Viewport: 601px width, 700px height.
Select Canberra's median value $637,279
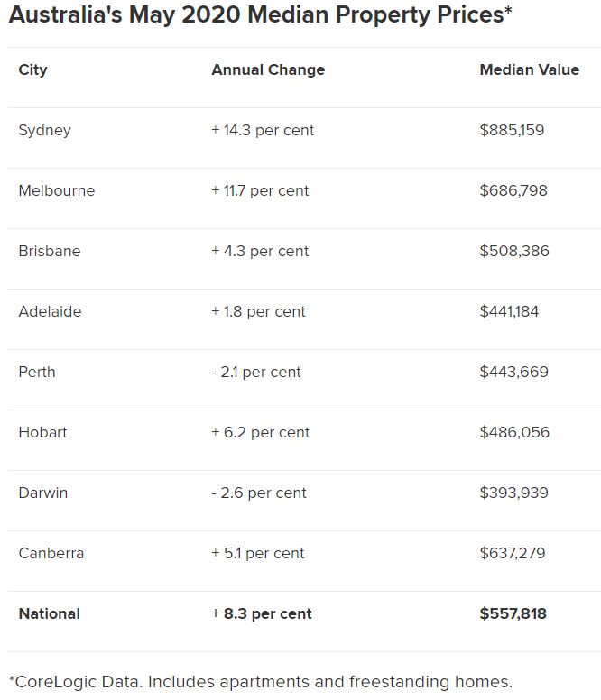(x=513, y=553)
